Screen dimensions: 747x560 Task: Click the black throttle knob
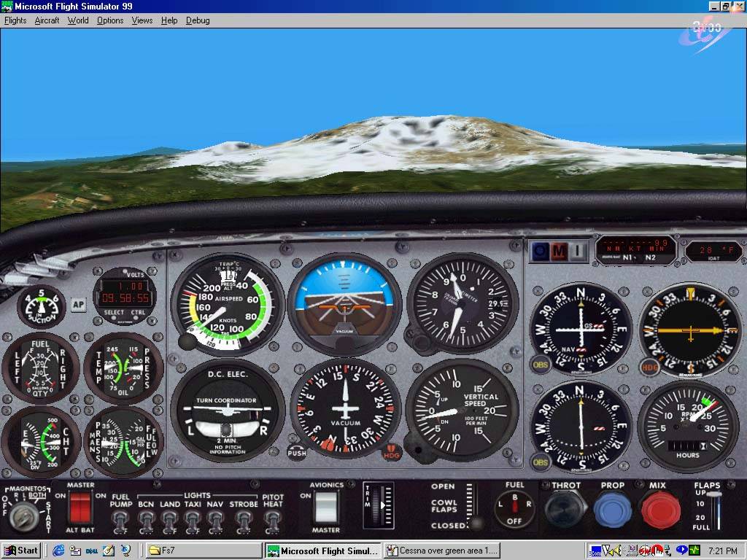click(x=565, y=509)
